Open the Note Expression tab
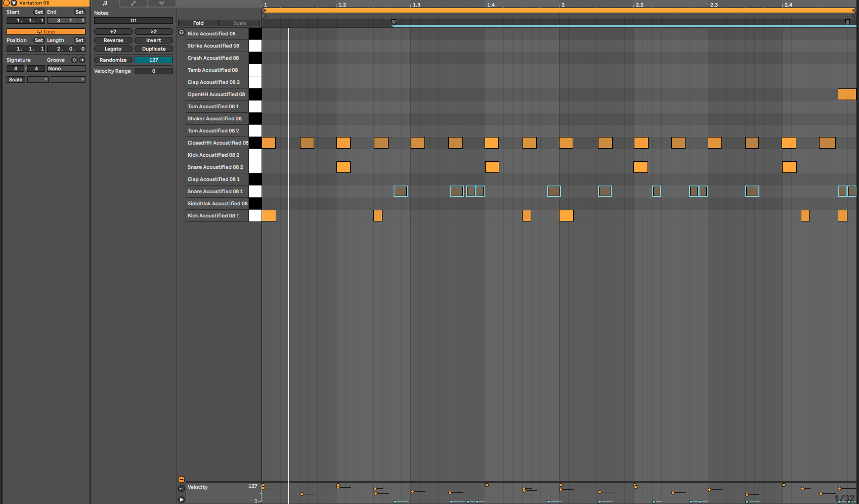 coord(161,4)
